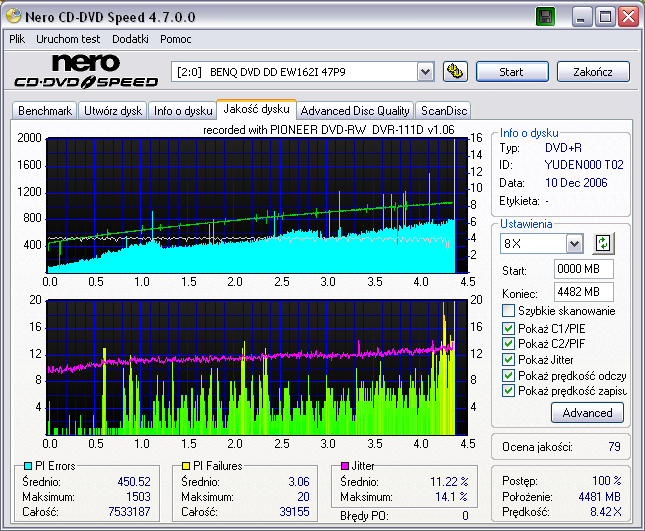Click PI Failures total value 39155
Screen dimensions: 645x531
294,512
